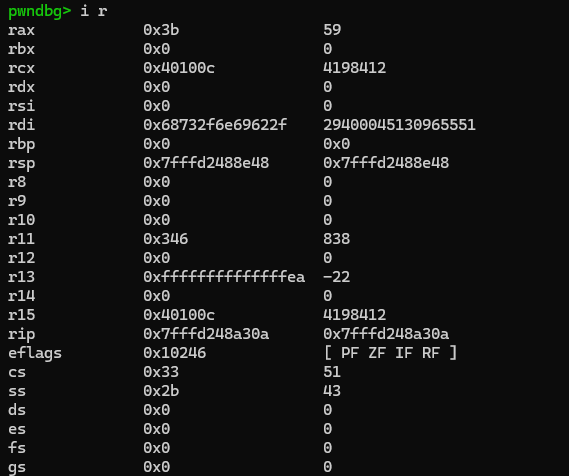The image size is (569, 476).
Task: Click the eflags flags [ PF ZF IF RF ]
Action: click(x=390, y=353)
